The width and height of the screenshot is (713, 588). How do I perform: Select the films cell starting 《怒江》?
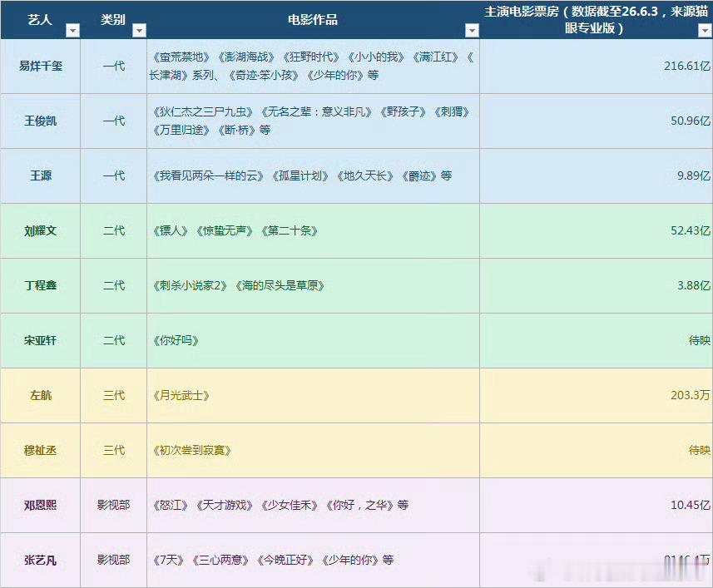point(314,506)
